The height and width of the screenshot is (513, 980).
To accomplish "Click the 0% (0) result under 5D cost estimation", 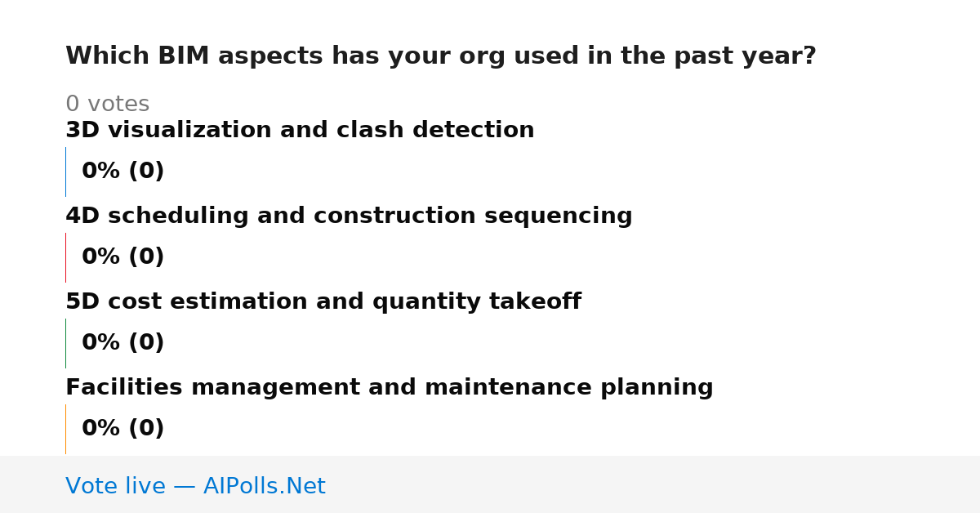I will (x=123, y=343).
